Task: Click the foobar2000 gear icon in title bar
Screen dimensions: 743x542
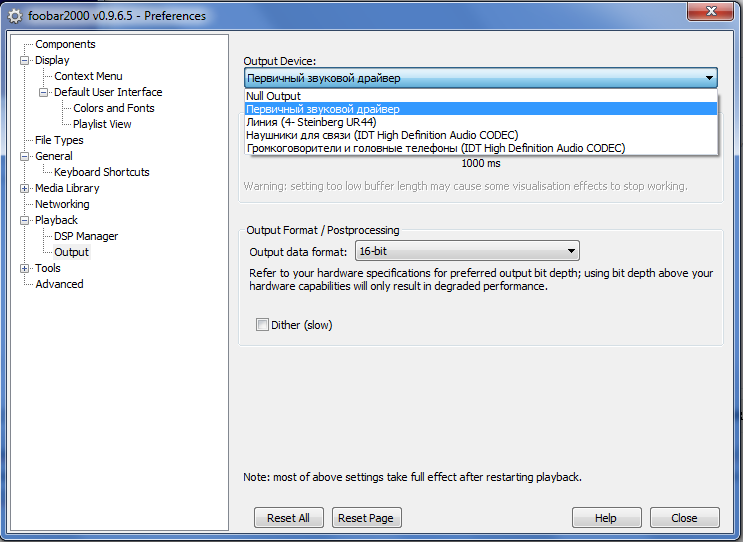Action: [15, 16]
